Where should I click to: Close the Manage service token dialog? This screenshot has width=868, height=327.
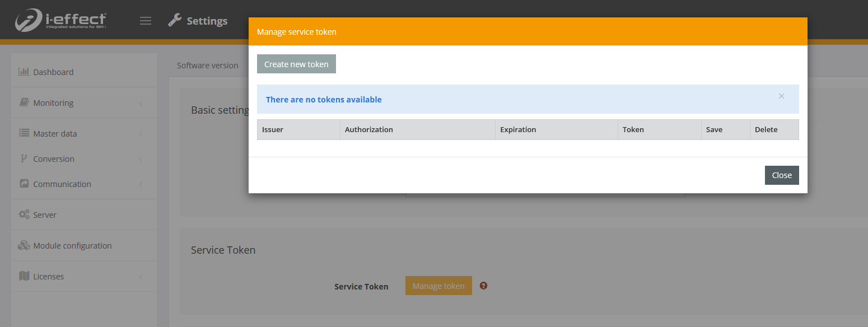[x=781, y=175]
